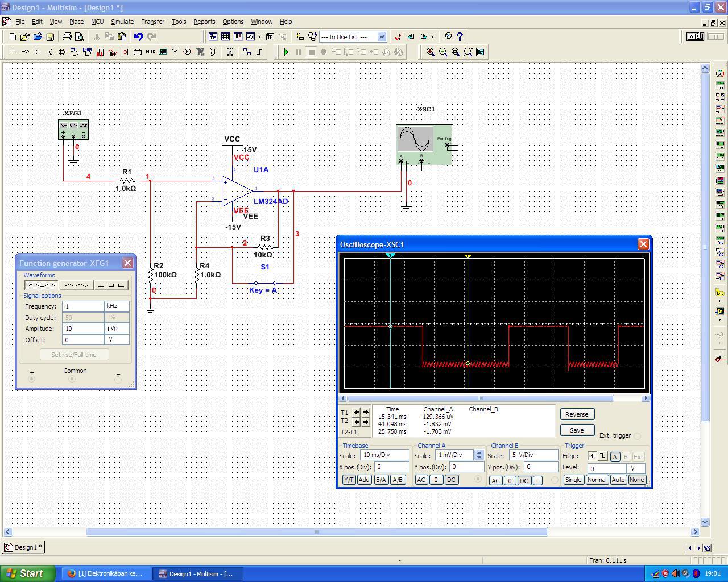The width and height of the screenshot is (728, 582).
Task: Expand the In Use List dropdown
Action: click(382, 36)
